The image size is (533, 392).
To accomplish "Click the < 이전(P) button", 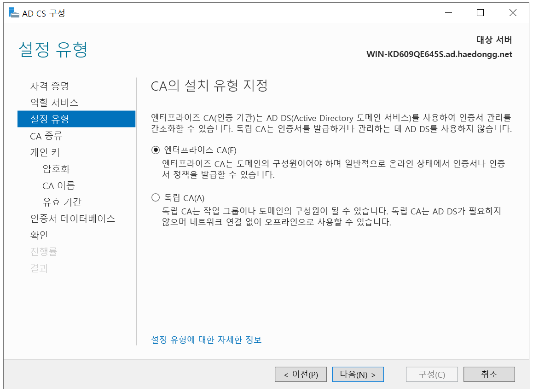I will coord(301,375).
